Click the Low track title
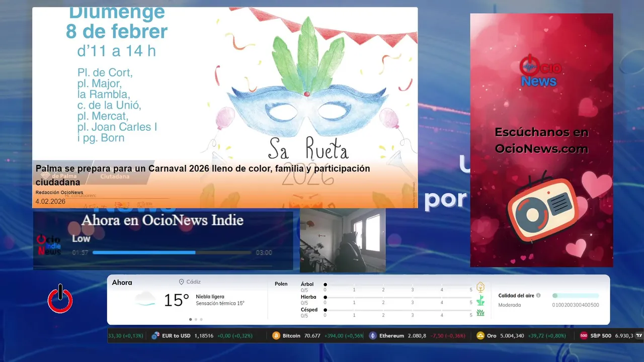 pyautogui.click(x=81, y=239)
